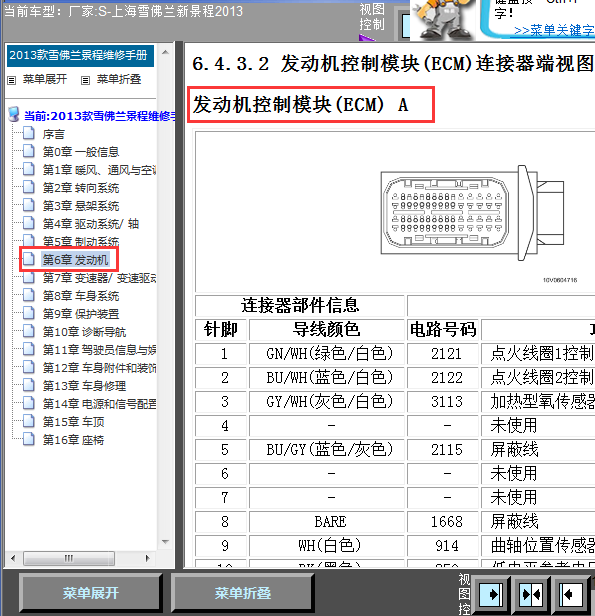The height and width of the screenshot is (616, 595).
Task: Click the 菜单折叠 link in the sidebar header
Action: pos(119,79)
